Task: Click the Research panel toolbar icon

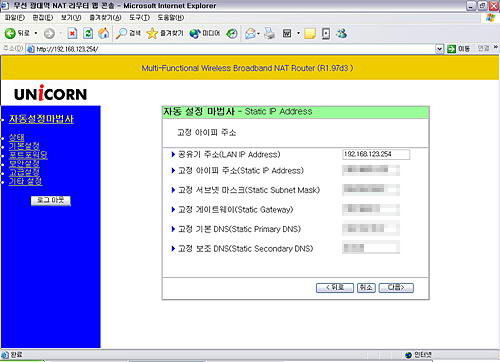Action: point(326,33)
